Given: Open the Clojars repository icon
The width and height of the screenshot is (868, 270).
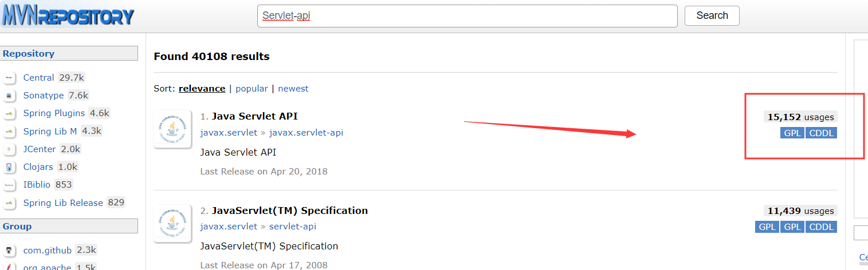Looking at the screenshot, I should 9,167.
